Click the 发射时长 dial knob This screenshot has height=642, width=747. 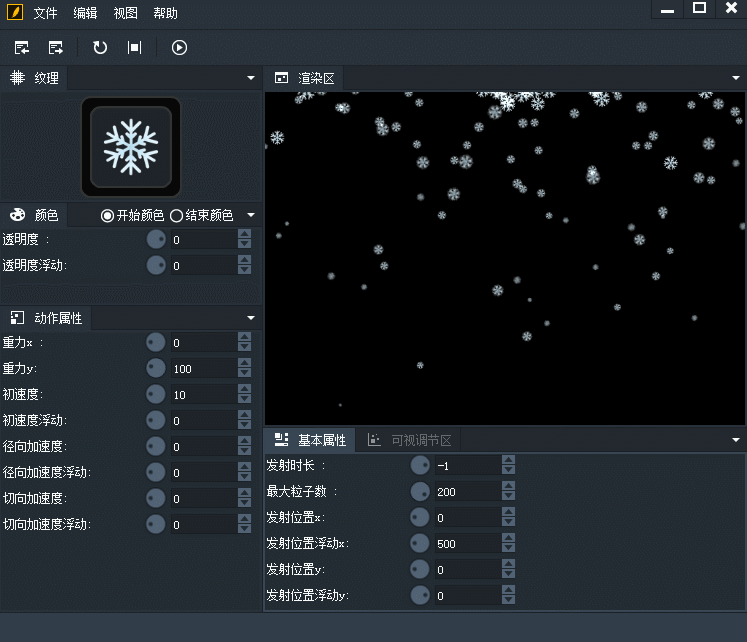coord(420,465)
